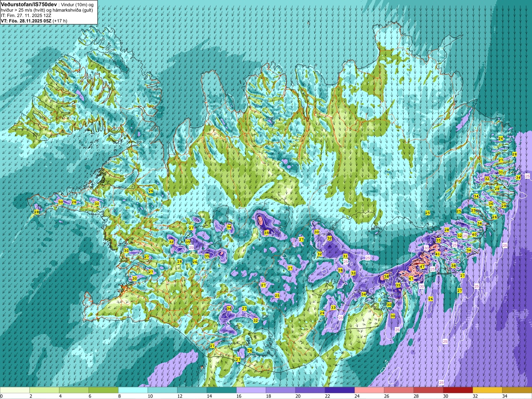Click the legend scale number "16"
This screenshot has width=532, height=399.
pos(239,396)
